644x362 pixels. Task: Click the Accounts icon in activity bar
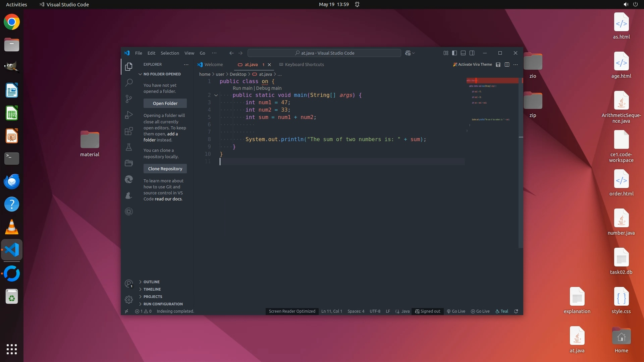tap(129, 284)
